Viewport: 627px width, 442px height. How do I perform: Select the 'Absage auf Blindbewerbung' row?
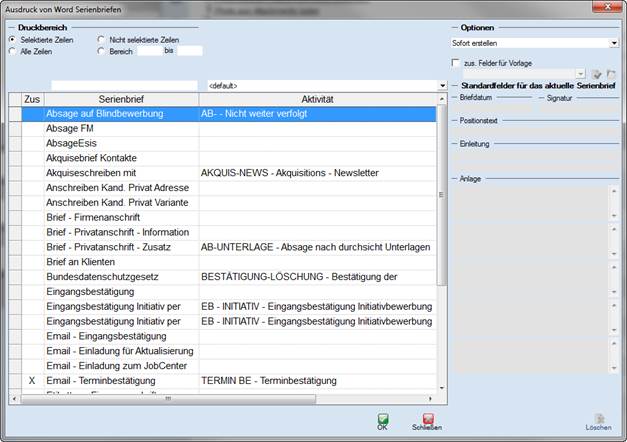tap(119, 114)
